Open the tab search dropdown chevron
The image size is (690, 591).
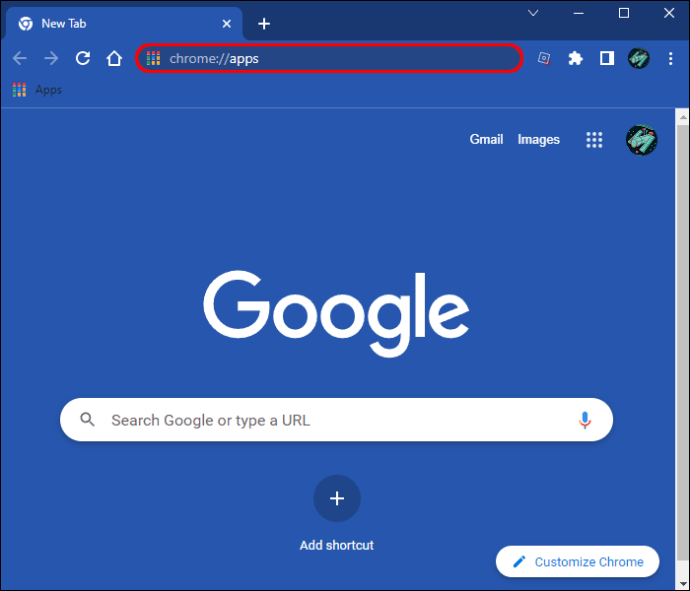point(533,13)
